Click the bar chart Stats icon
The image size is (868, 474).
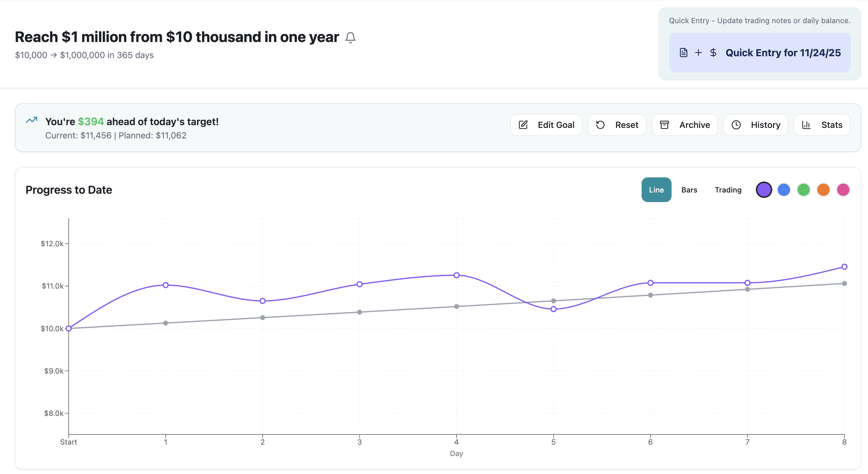point(806,125)
